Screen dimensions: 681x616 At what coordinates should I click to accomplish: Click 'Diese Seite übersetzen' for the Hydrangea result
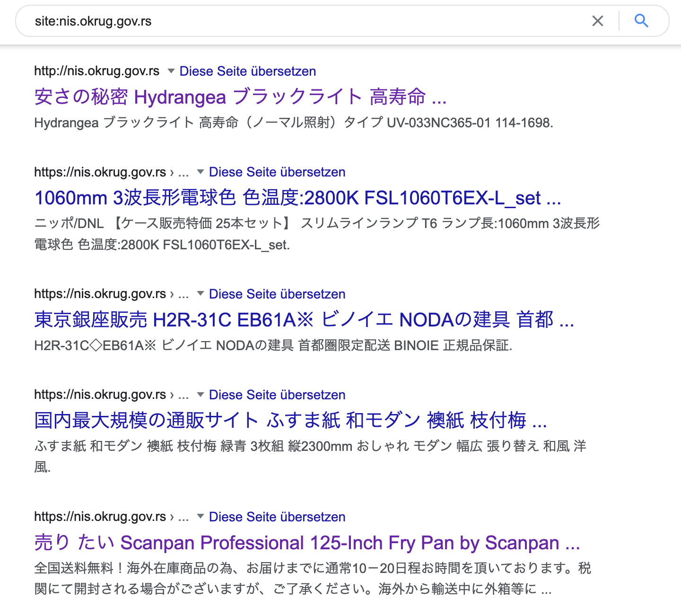click(248, 71)
